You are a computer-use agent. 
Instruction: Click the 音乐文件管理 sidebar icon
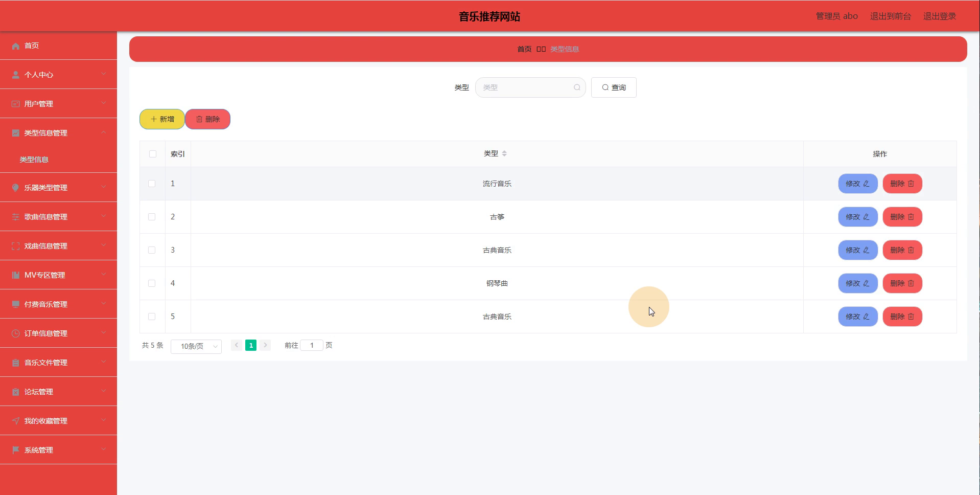16,363
